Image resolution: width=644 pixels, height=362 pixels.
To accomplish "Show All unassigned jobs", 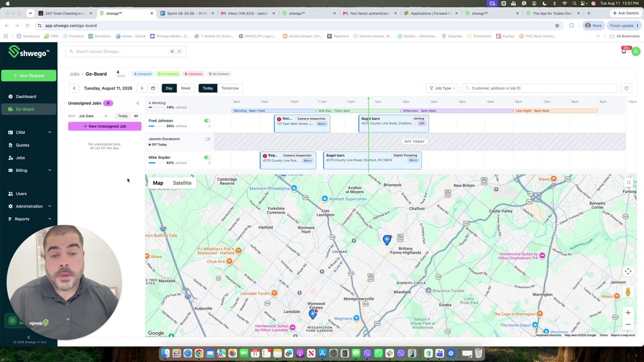I will coord(136,116).
